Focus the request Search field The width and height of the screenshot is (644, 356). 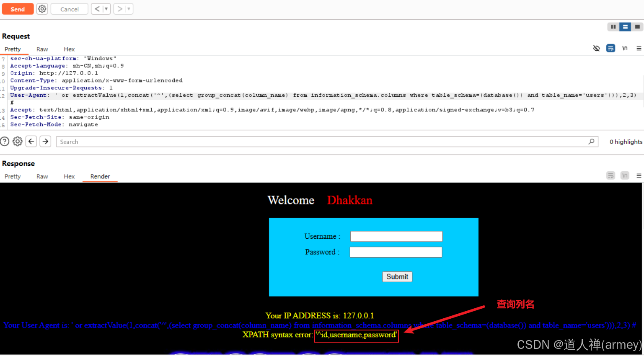coord(327,142)
